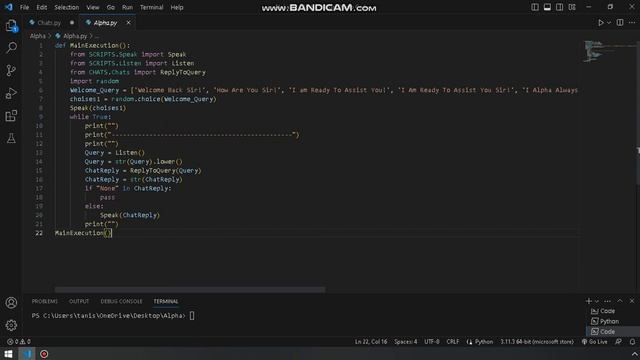Toggle bottom panel layout icon
The height and width of the screenshot is (360, 640).
click(x=547, y=7)
